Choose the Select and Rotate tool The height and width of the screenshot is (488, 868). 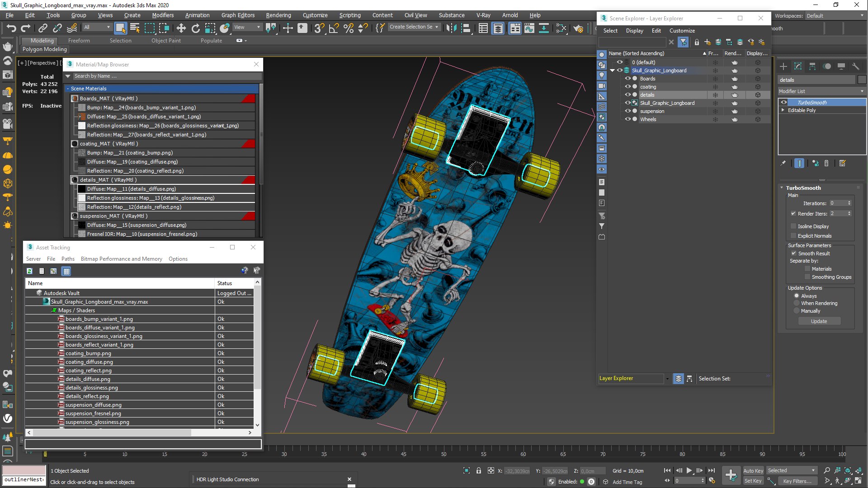(195, 28)
